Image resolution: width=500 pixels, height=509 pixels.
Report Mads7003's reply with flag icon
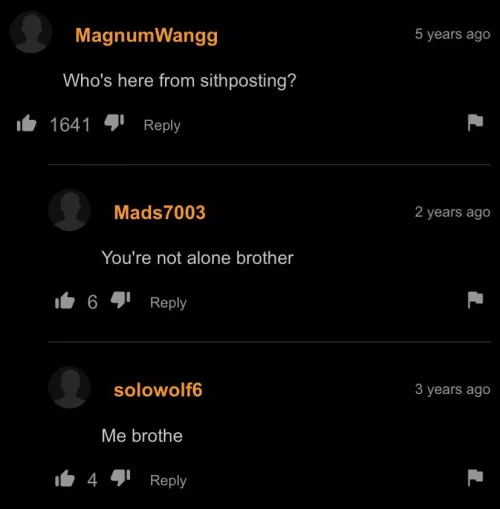pos(475,300)
